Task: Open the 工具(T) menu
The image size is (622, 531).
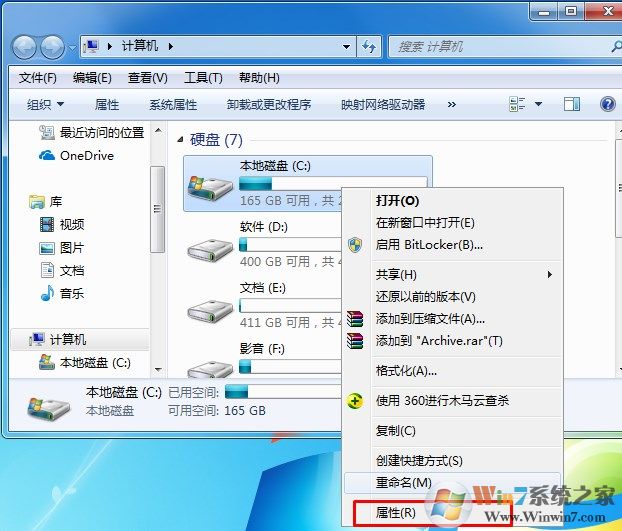Action: click(203, 78)
